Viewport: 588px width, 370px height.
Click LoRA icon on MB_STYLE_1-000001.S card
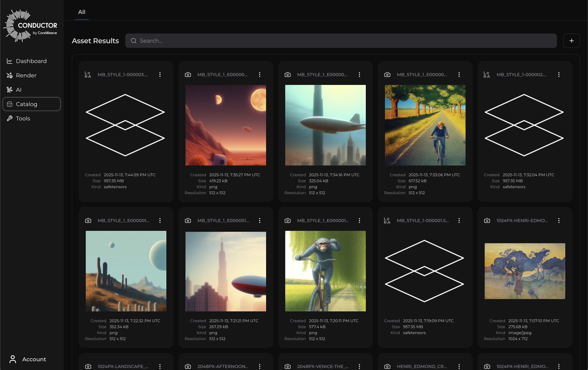click(387, 221)
